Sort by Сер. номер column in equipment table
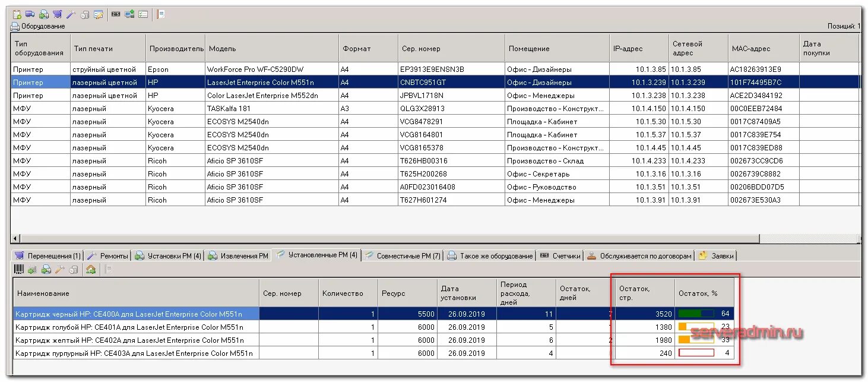This screenshot has width=868, height=382. click(452, 48)
